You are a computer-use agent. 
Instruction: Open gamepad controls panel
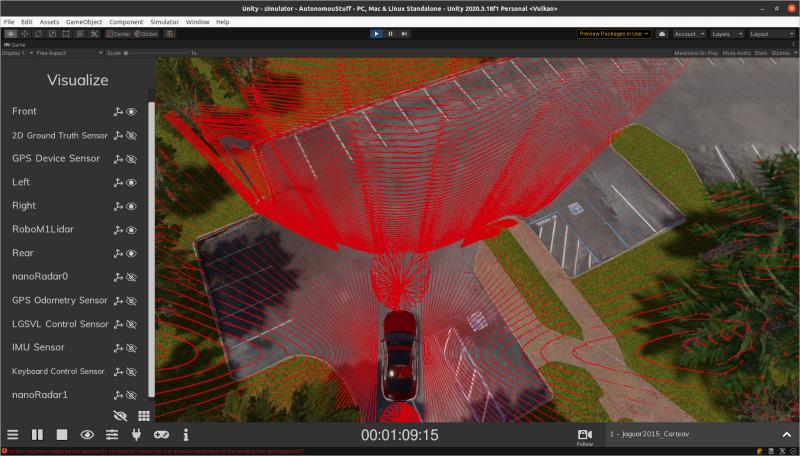click(161, 435)
